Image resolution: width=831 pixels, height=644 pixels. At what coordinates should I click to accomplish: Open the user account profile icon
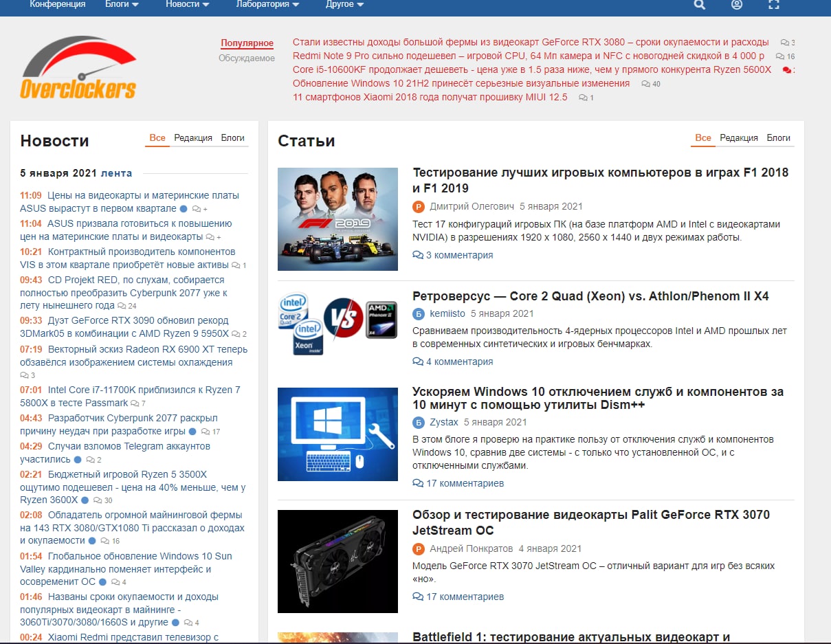pyautogui.click(x=737, y=4)
